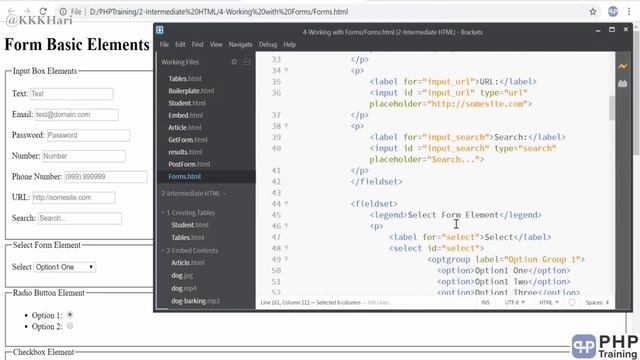Maximize the Brackets window
The height and width of the screenshot is (360, 640).
point(612,29)
